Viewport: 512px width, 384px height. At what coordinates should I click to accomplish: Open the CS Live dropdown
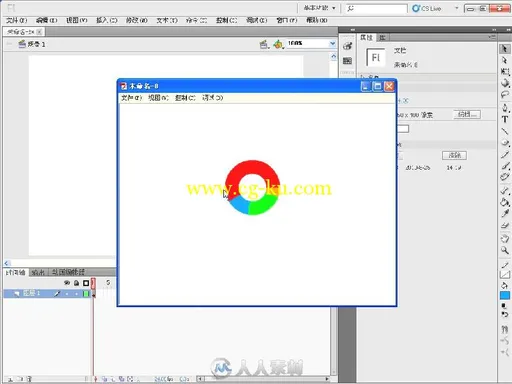point(457,8)
